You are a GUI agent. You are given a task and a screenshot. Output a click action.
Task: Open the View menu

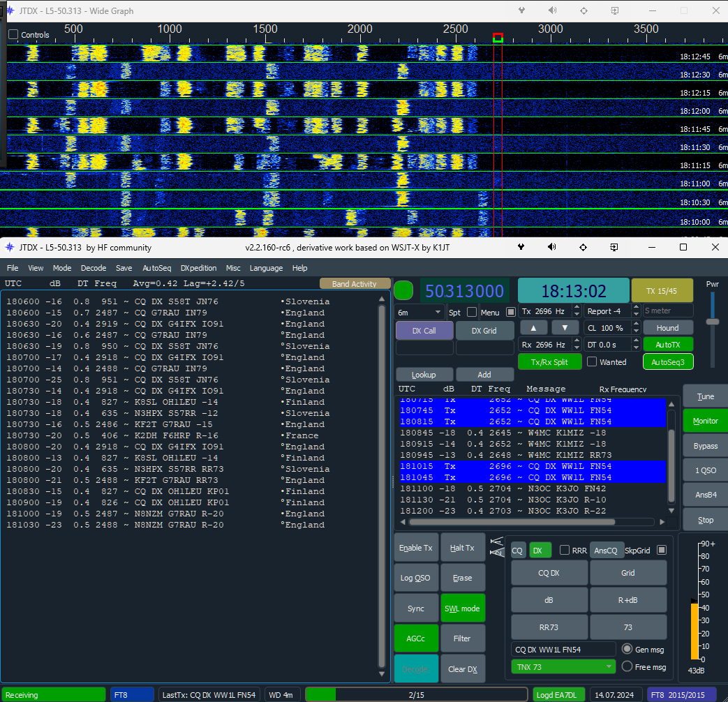coord(36,268)
